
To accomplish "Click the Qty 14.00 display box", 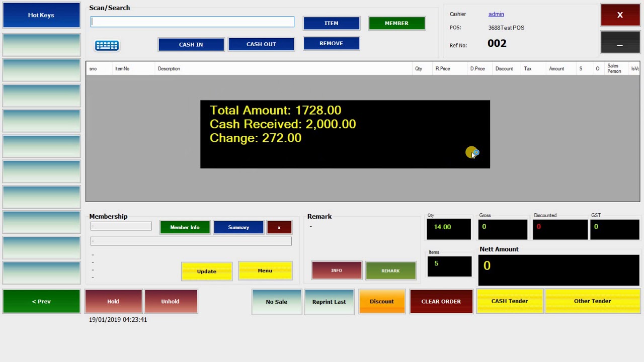I will (449, 229).
